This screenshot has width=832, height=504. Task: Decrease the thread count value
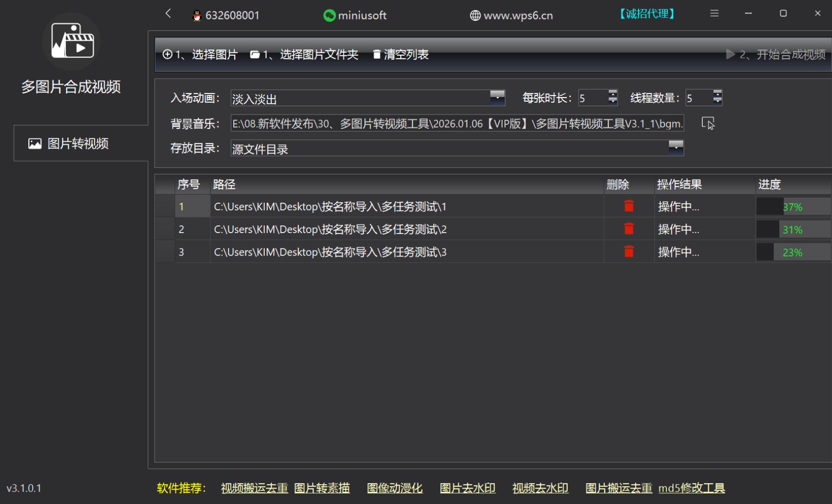717,101
